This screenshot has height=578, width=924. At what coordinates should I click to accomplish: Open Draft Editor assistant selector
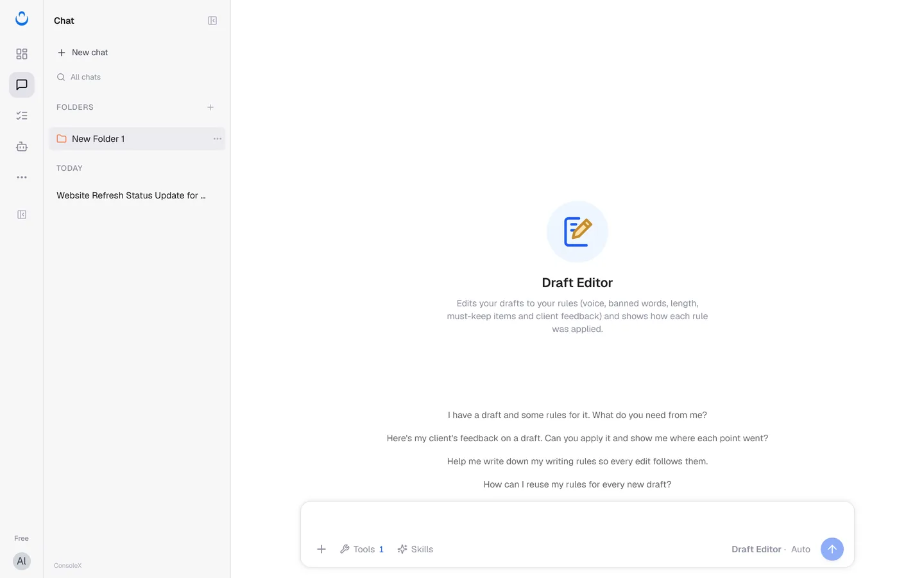[757, 549]
